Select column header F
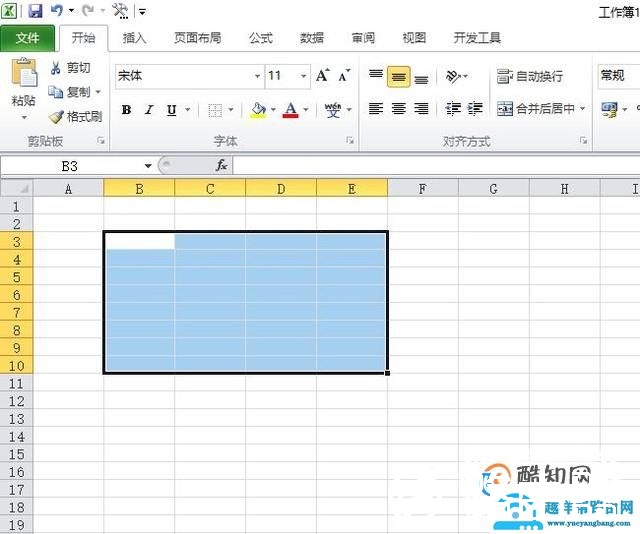Image resolution: width=640 pixels, height=534 pixels. pyautogui.click(x=422, y=189)
